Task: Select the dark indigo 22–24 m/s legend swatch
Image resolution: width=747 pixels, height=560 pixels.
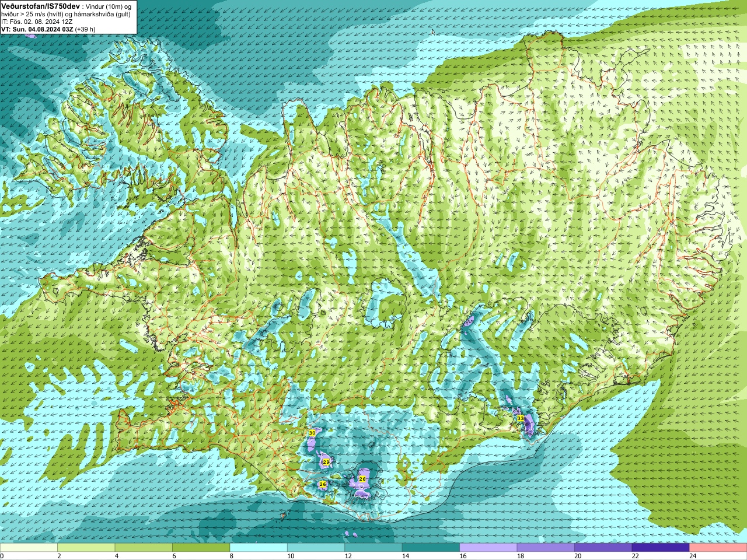Action: pyautogui.click(x=661, y=548)
